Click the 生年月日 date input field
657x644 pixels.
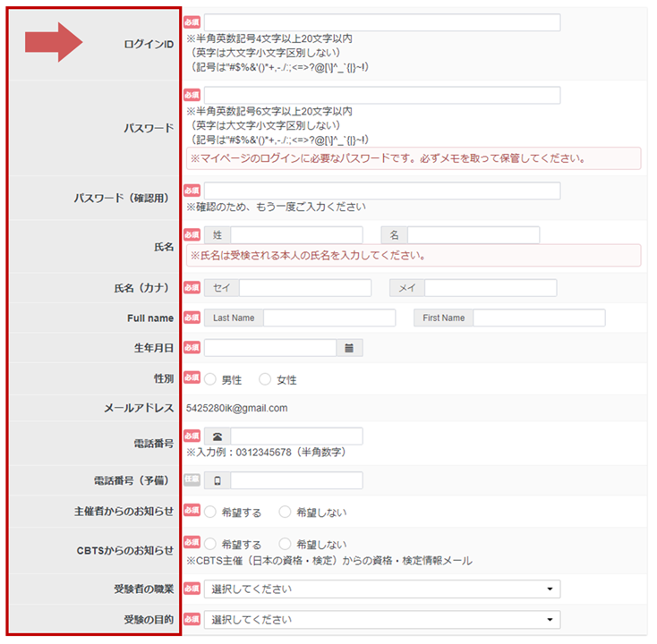[269, 349]
